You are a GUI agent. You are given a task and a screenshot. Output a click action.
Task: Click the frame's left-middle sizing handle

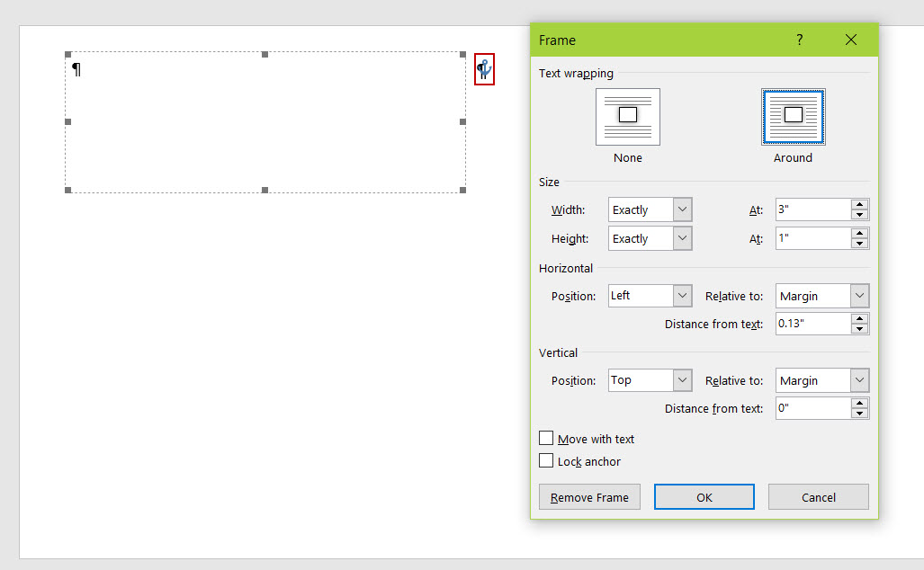(x=68, y=122)
